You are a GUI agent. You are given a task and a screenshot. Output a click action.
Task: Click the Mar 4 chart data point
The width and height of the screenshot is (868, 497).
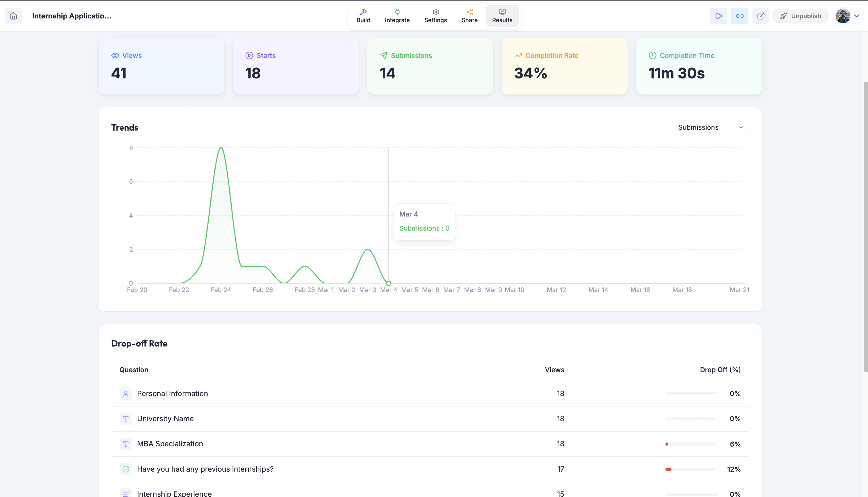coord(388,283)
